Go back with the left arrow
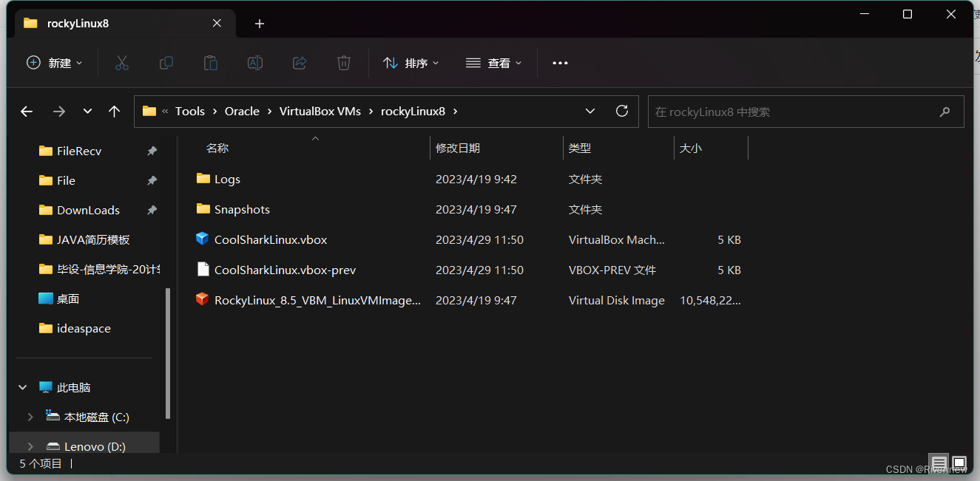 pos(27,112)
